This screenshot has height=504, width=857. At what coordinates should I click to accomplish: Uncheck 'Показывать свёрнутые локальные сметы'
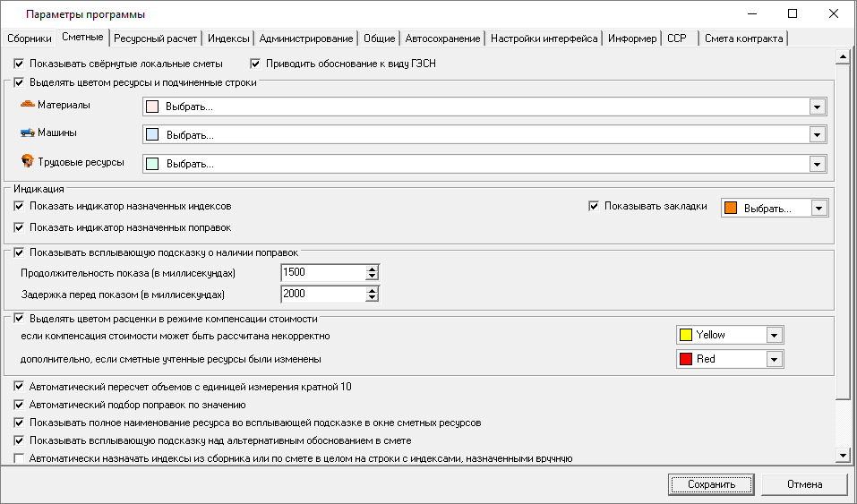point(20,64)
